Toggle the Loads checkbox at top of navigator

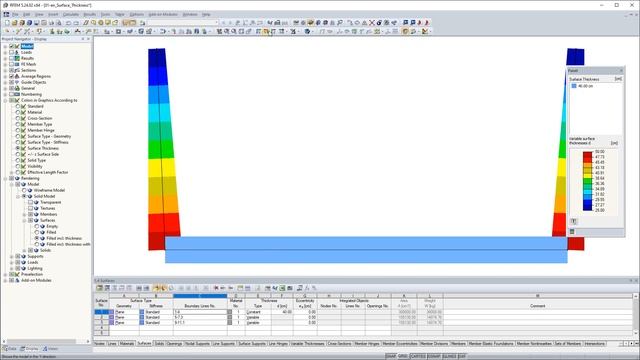[12, 52]
